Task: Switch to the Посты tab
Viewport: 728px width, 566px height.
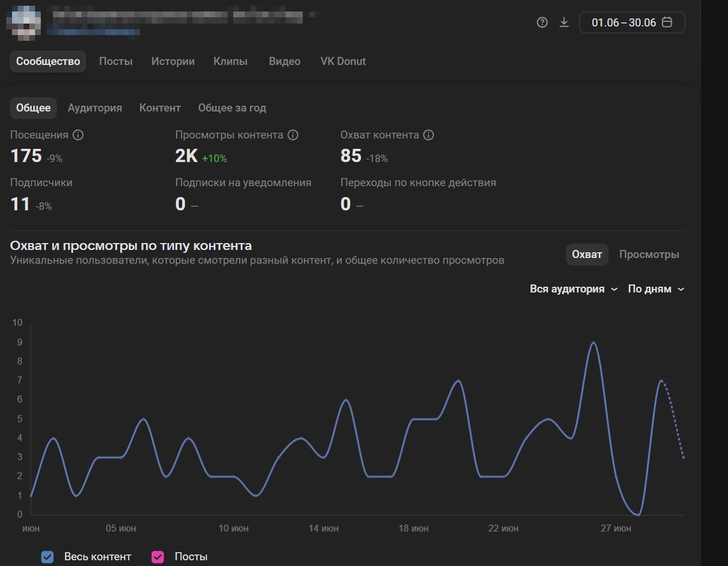Action: [115, 61]
